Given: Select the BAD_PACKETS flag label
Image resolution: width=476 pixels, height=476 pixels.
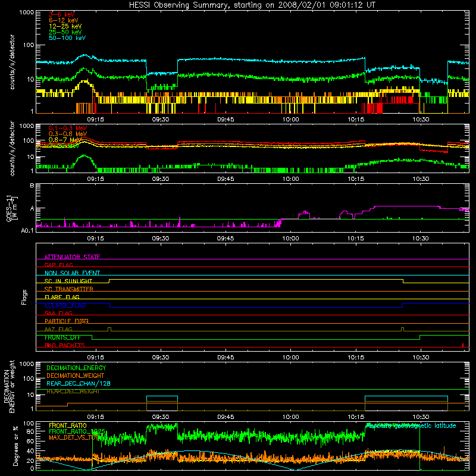Looking at the screenshot, I should click(x=65, y=345).
